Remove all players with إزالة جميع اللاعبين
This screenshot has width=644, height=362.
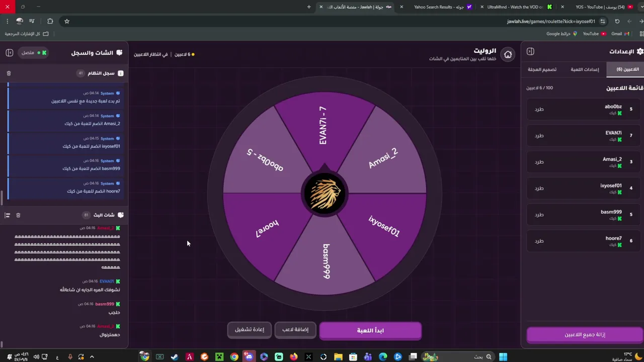point(585,335)
